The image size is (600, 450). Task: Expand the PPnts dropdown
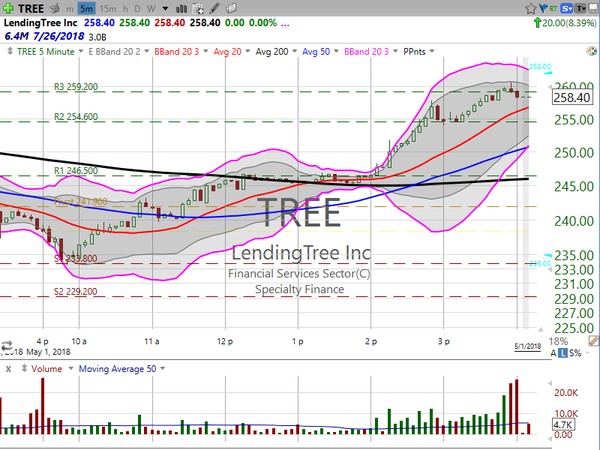[x=432, y=51]
